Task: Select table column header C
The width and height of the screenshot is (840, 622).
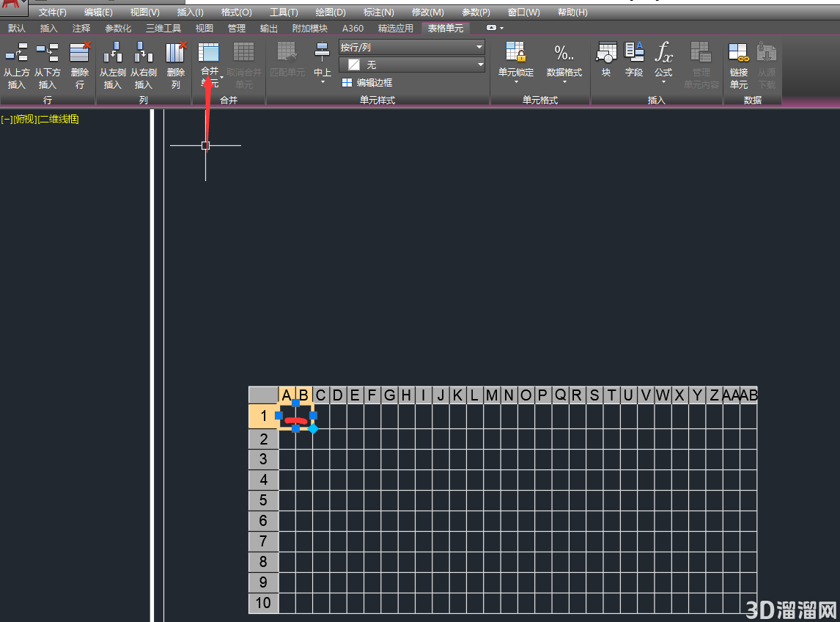Action: click(321, 395)
